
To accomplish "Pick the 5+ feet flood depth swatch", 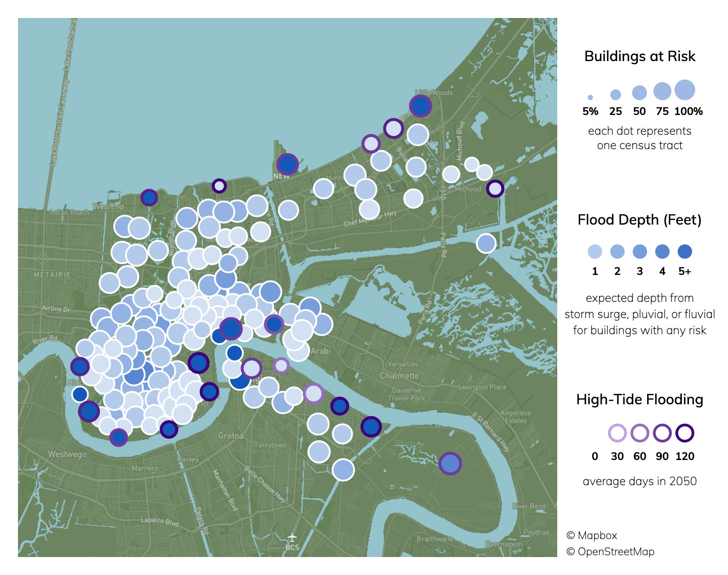I will (685, 252).
